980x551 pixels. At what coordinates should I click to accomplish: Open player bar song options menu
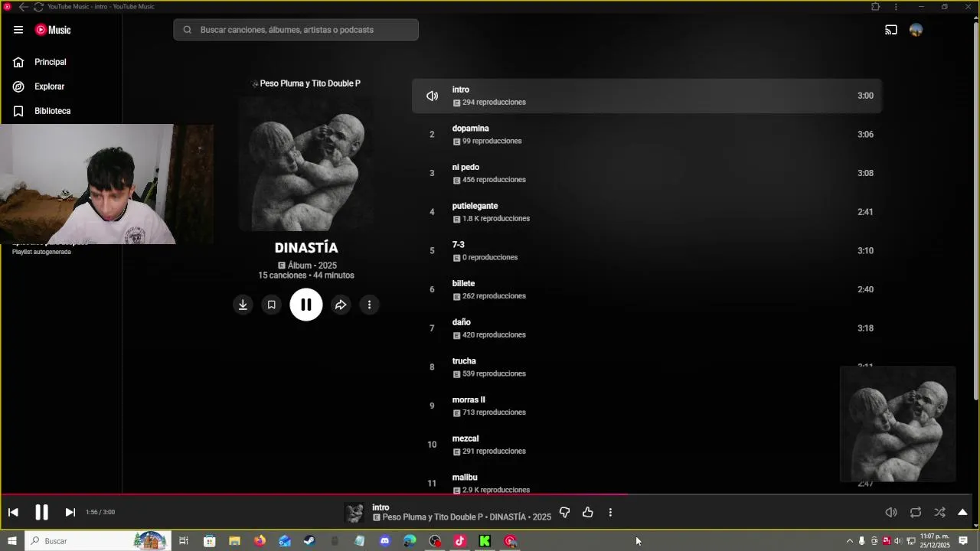610,512
